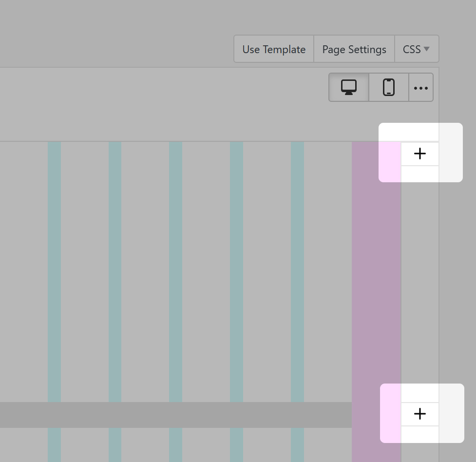Click the lower plus add button
The width and height of the screenshot is (476, 462).
[419, 414]
